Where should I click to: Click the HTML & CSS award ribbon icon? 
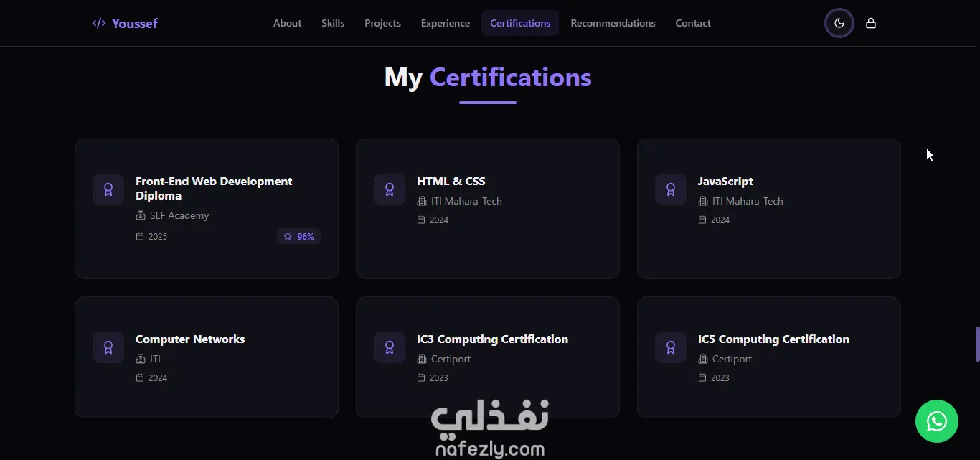click(x=390, y=189)
